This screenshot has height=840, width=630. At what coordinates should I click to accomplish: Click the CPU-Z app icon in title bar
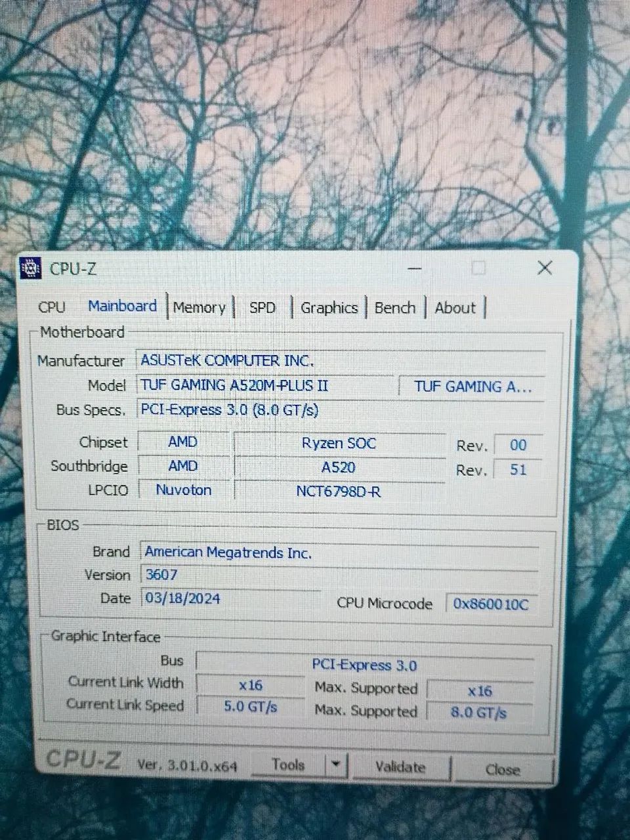coord(30,268)
